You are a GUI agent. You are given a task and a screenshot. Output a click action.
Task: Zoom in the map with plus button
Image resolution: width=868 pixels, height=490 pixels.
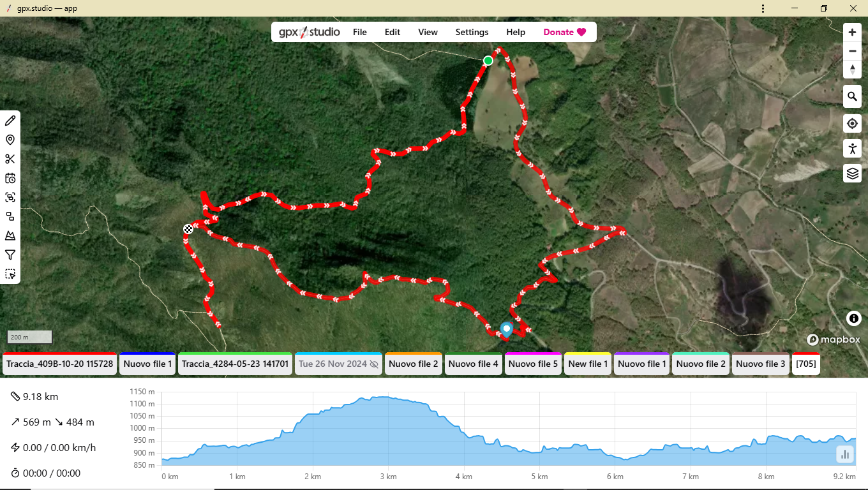tap(852, 33)
